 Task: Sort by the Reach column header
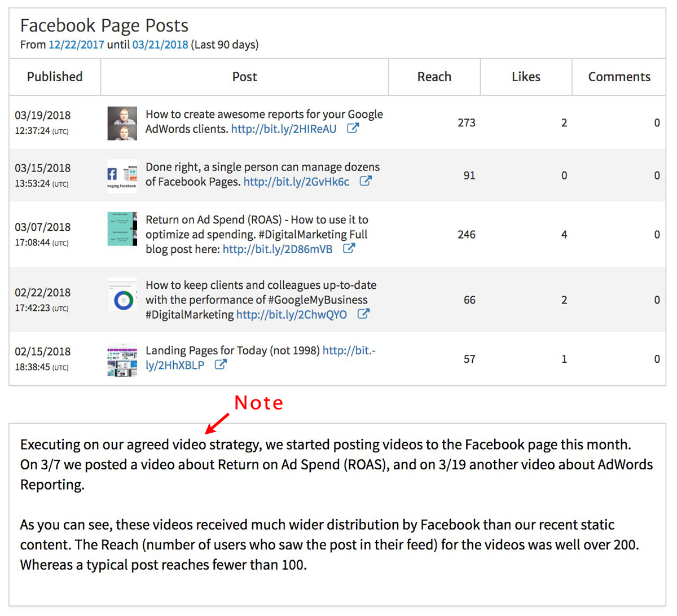point(434,77)
